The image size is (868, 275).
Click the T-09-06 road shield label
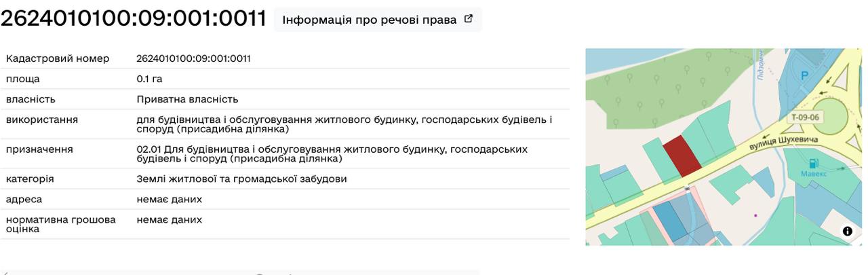pos(804,117)
